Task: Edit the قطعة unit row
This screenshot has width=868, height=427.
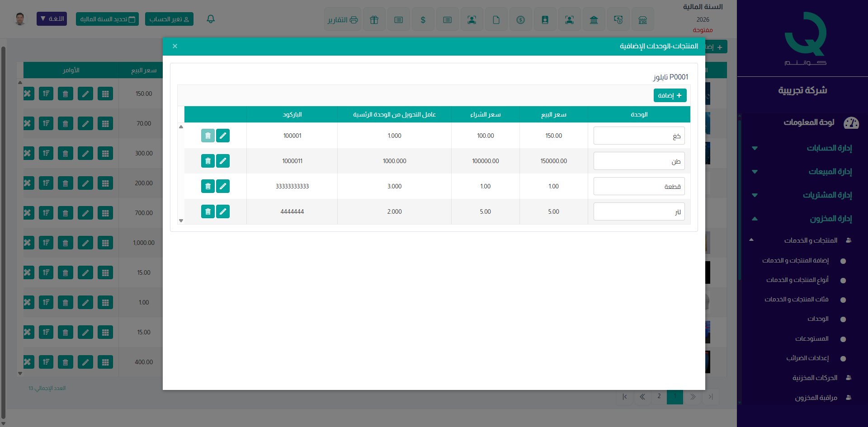Action: (x=223, y=186)
